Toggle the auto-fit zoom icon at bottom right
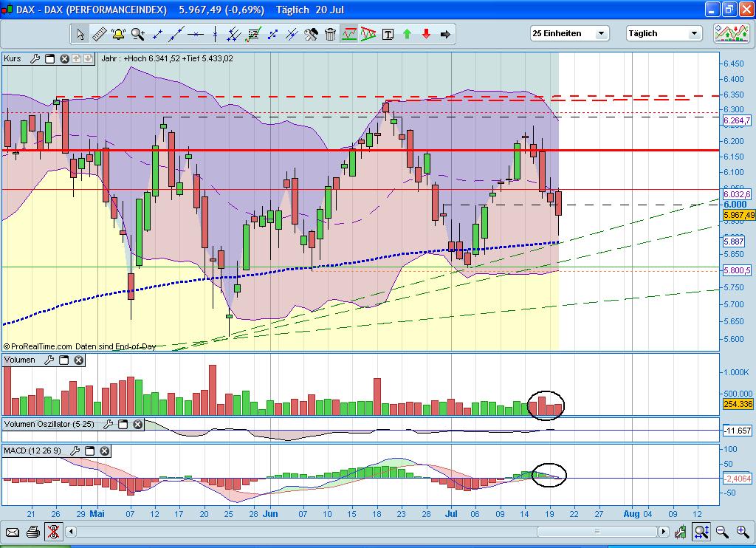The height and width of the screenshot is (548, 756). [701, 532]
